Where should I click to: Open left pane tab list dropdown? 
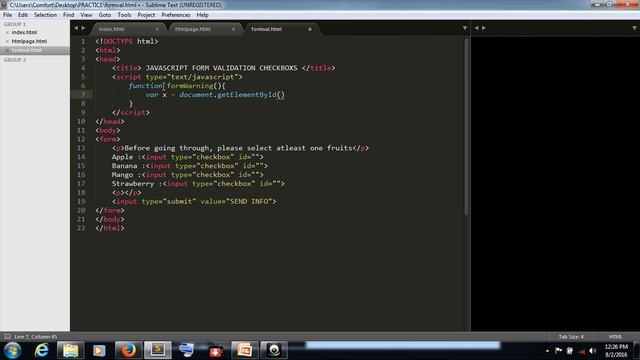464,28
